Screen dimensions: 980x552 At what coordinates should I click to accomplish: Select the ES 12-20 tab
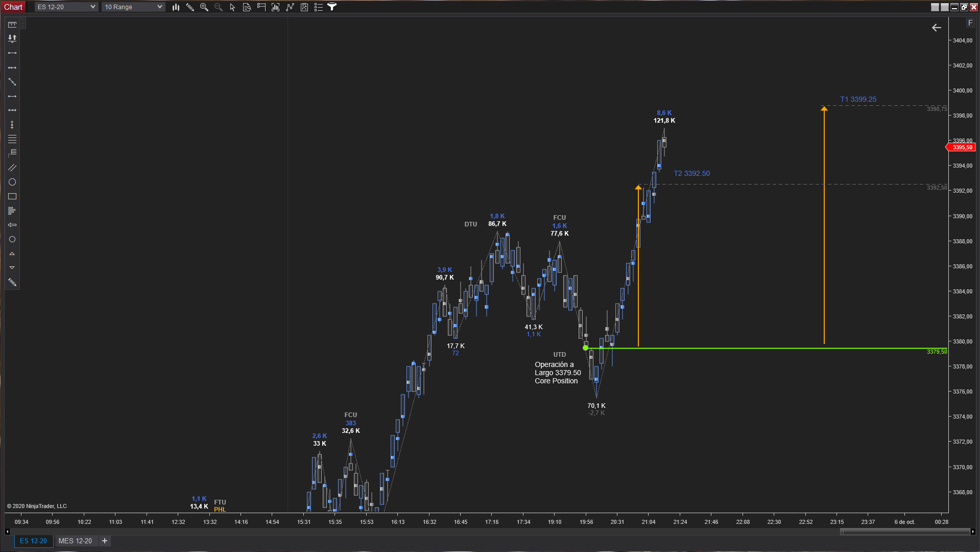point(33,541)
